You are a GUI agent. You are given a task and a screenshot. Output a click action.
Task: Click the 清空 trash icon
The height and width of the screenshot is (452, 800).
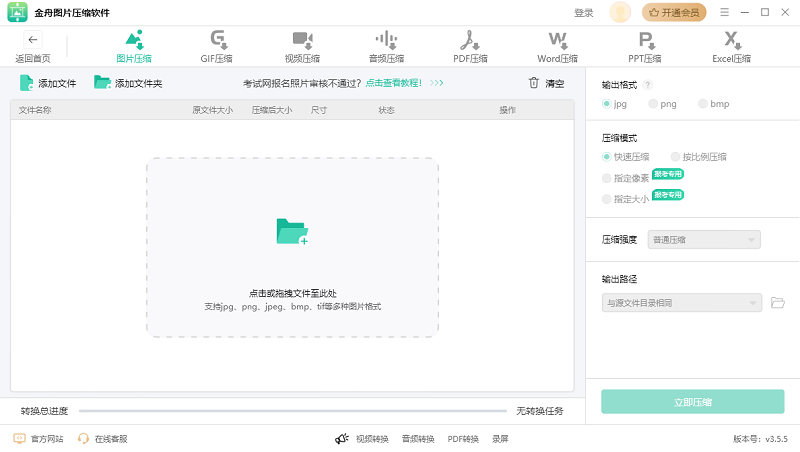pyautogui.click(x=534, y=83)
